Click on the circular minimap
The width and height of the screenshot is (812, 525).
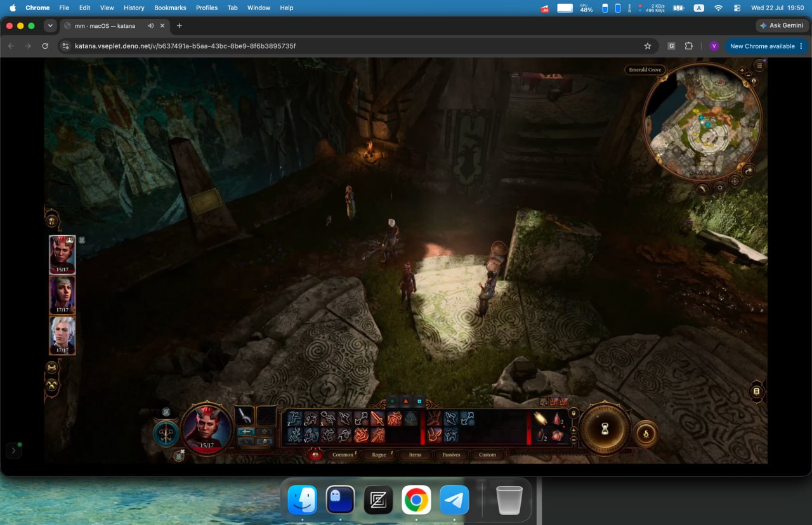702,121
